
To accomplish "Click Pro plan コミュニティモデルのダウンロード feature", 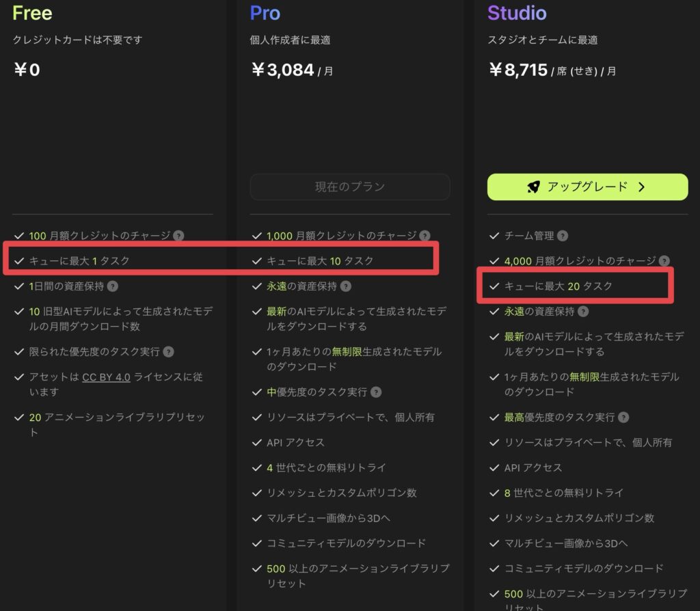I will coord(347,543).
